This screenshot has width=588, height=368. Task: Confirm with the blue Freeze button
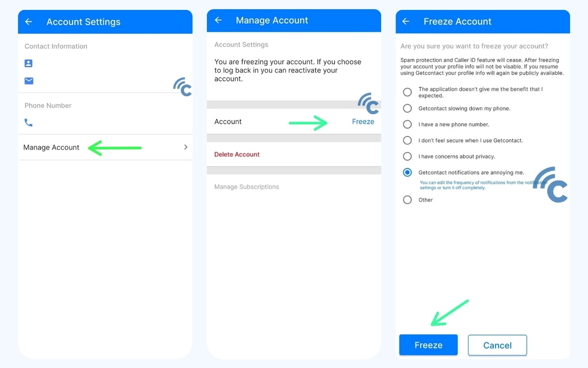tap(428, 345)
